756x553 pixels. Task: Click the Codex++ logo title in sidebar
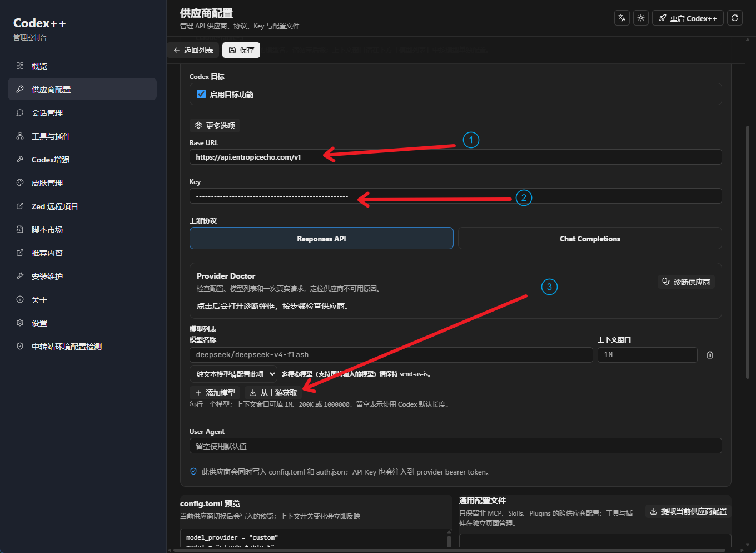click(39, 23)
